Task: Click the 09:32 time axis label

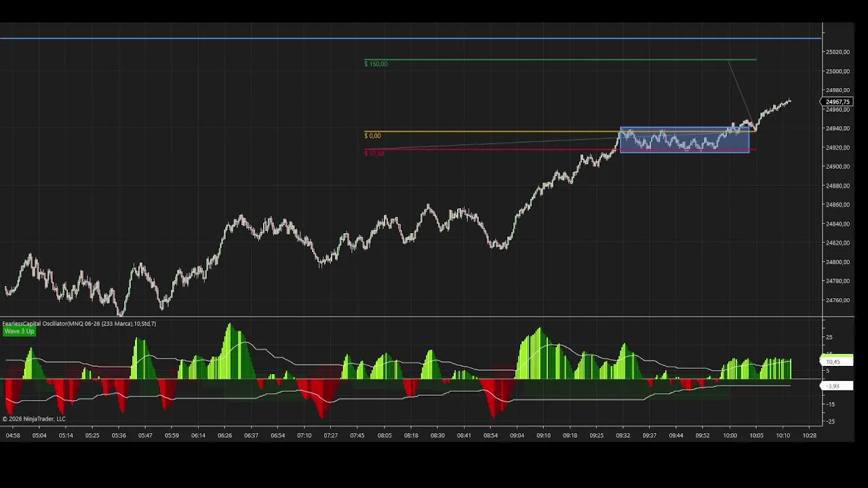Action: click(x=623, y=435)
